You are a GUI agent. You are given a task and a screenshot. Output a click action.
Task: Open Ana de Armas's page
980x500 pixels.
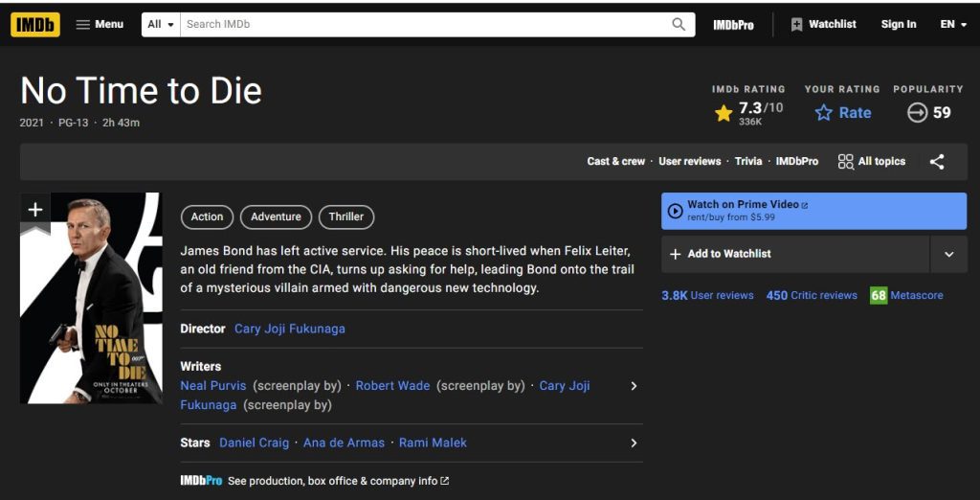tap(344, 443)
